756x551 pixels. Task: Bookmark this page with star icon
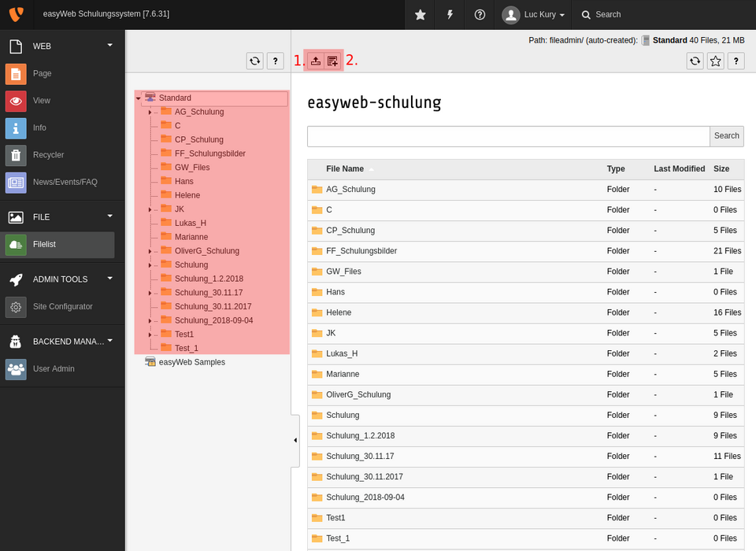point(716,61)
